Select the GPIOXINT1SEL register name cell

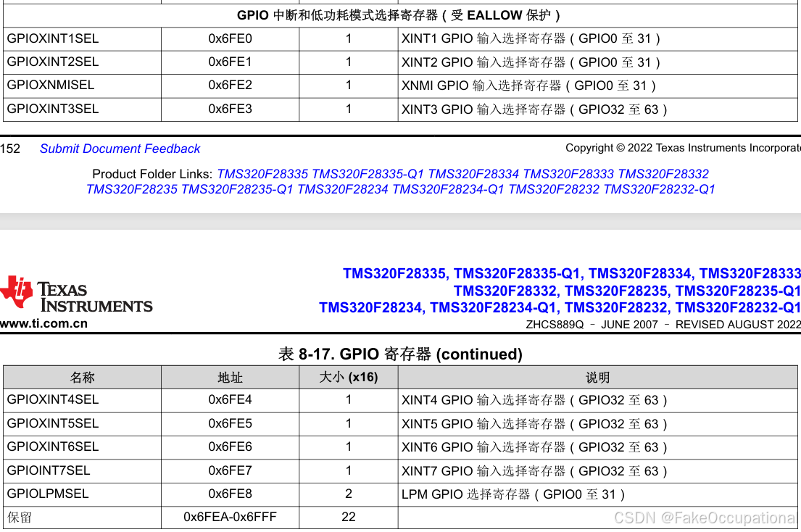(x=82, y=39)
